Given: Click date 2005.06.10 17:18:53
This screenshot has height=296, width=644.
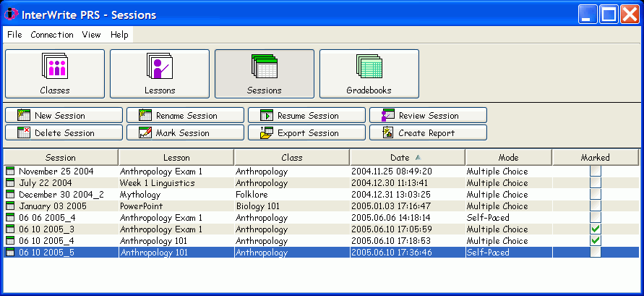Looking at the screenshot, I should pos(392,240).
